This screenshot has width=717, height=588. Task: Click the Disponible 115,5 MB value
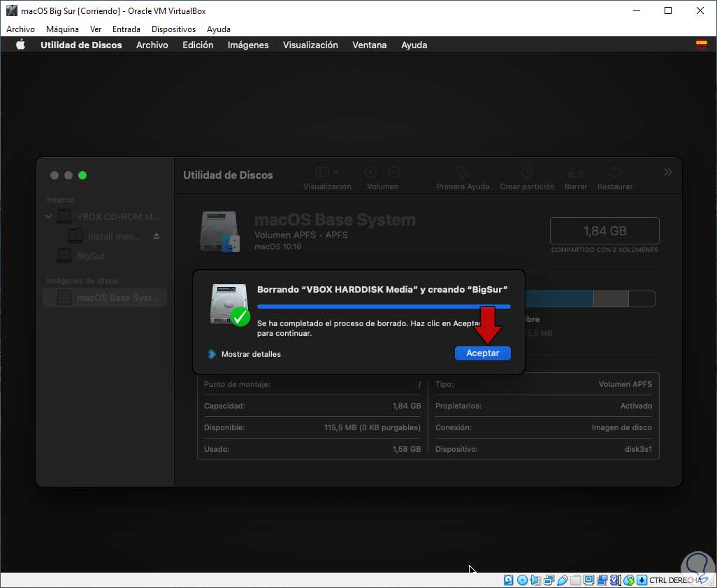(x=372, y=427)
